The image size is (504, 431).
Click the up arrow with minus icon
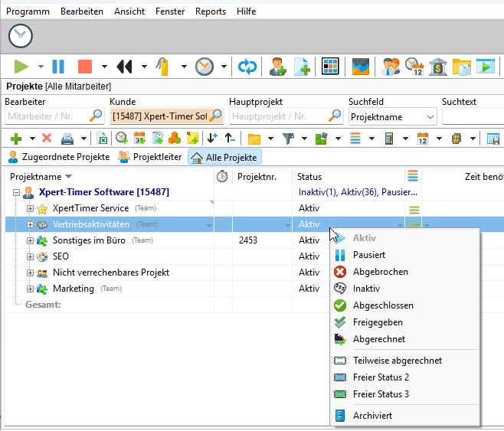(230, 138)
